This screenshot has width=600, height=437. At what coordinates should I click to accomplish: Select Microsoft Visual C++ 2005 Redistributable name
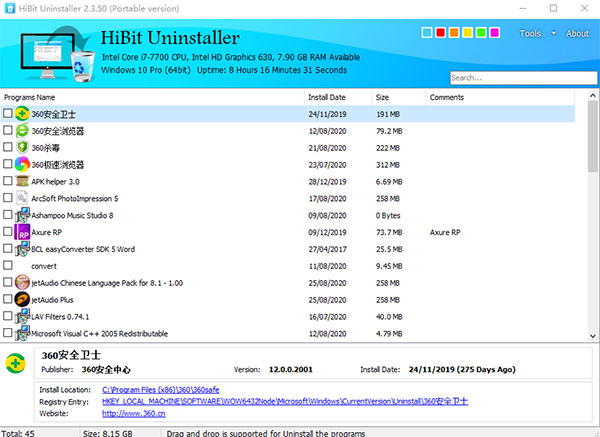coord(99,333)
